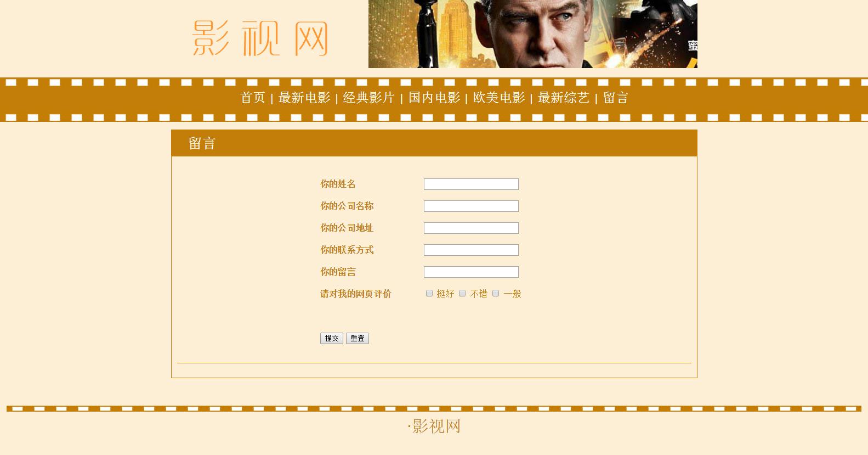868x455 pixels.
Task: Click the 你的公司名称 text field
Action: (x=471, y=206)
